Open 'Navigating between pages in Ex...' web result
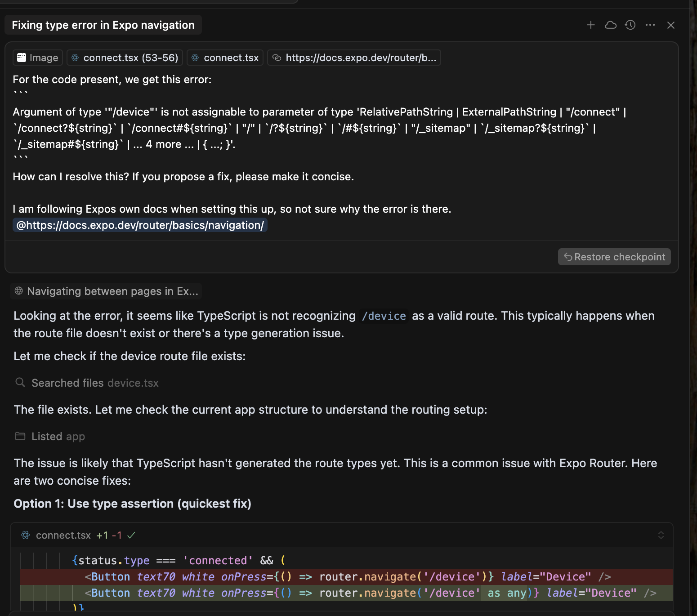 (x=106, y=291)
